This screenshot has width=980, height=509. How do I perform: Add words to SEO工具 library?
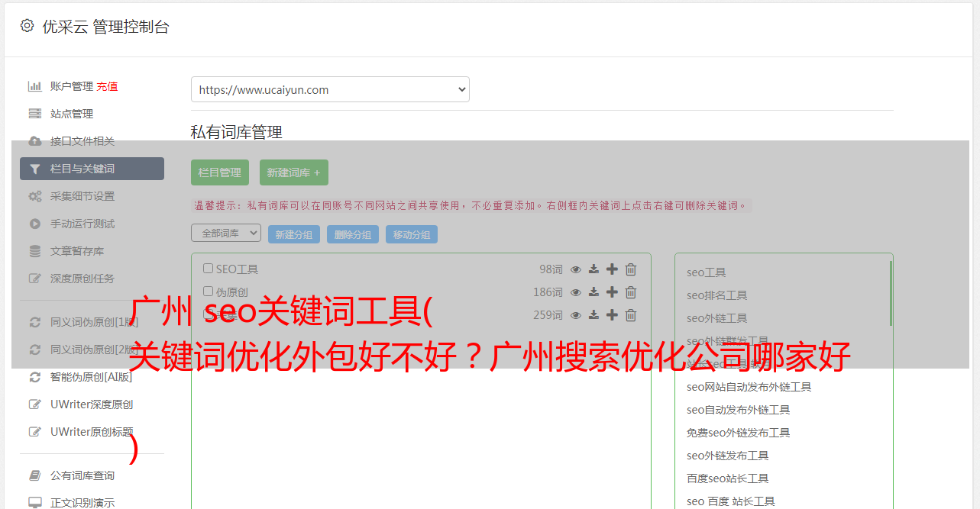pyautogui.click(x=612, y=269)
